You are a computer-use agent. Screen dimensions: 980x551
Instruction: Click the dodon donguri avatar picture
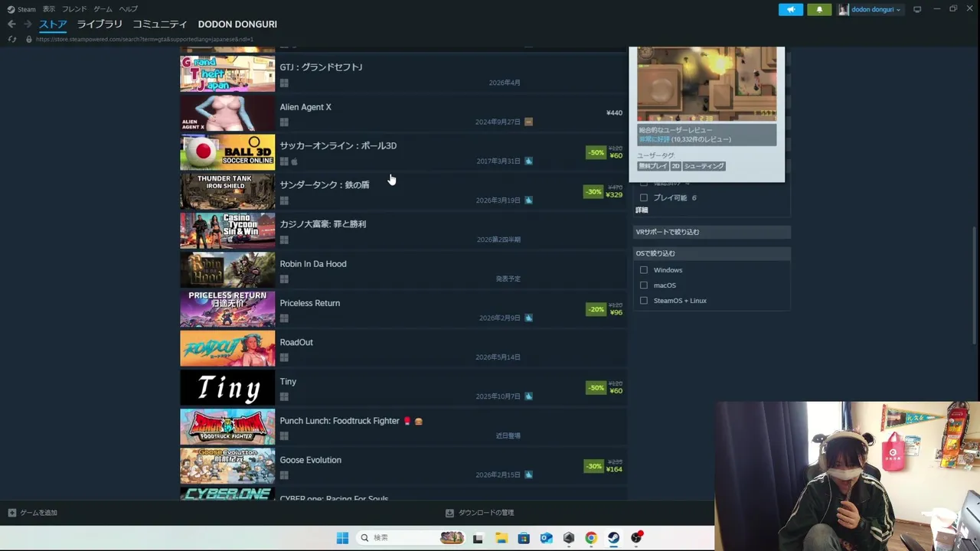point(844,9)
